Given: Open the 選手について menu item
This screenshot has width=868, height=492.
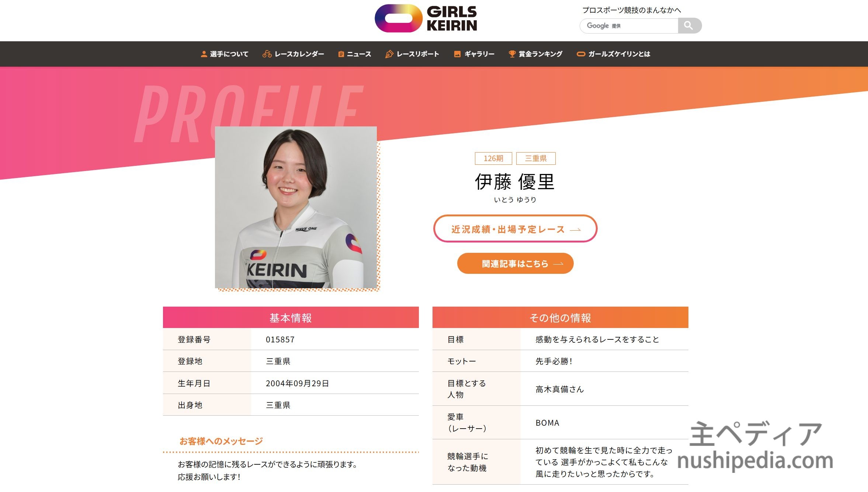Looking at the screenshot, I should (225, 54).
